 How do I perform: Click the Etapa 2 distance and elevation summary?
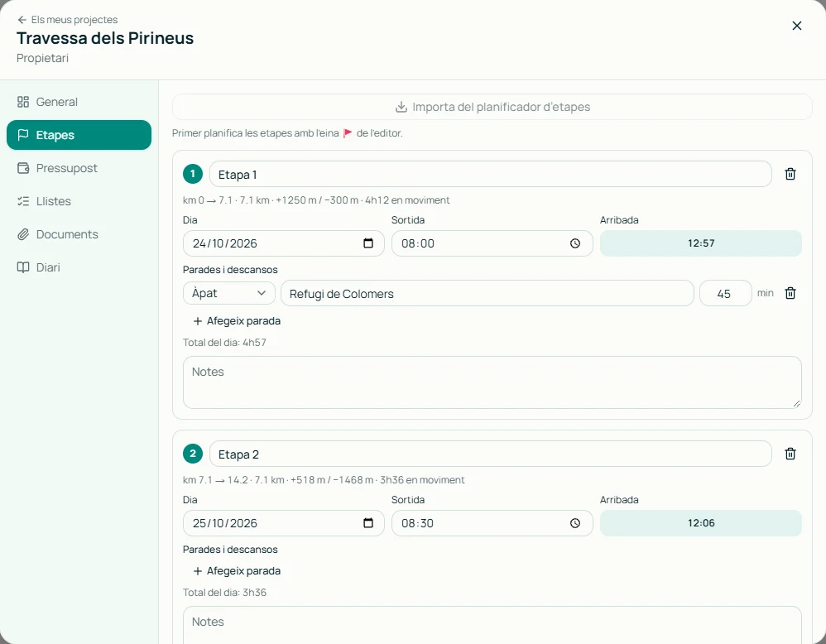click(324, 480)
